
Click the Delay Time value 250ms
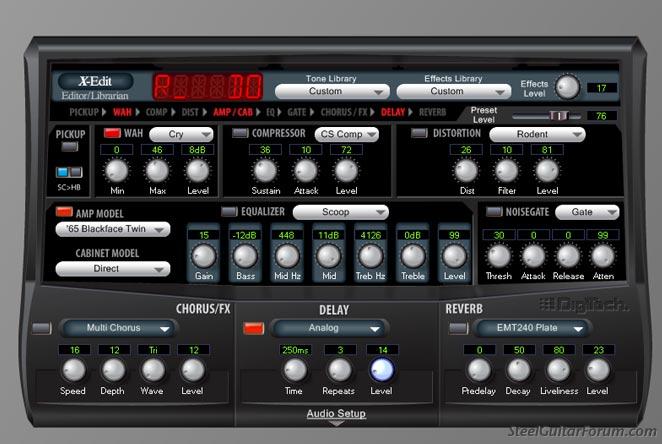(x=295, y=350)
